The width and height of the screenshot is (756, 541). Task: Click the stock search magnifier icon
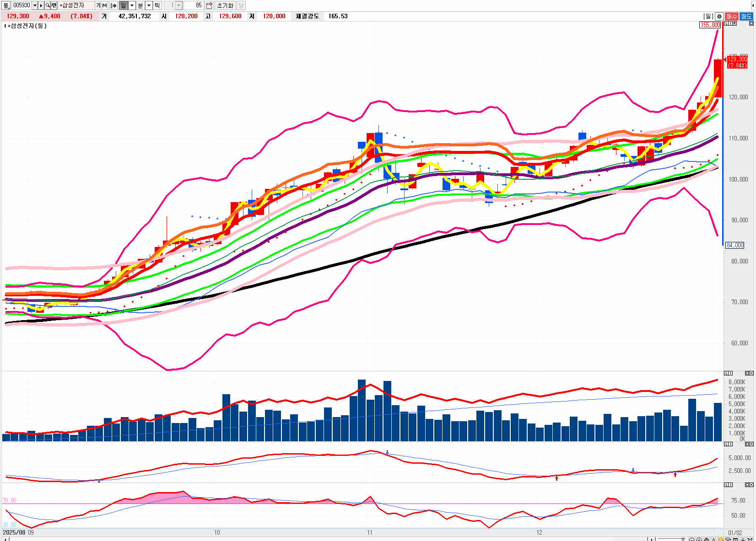click(x=48, y=5)
